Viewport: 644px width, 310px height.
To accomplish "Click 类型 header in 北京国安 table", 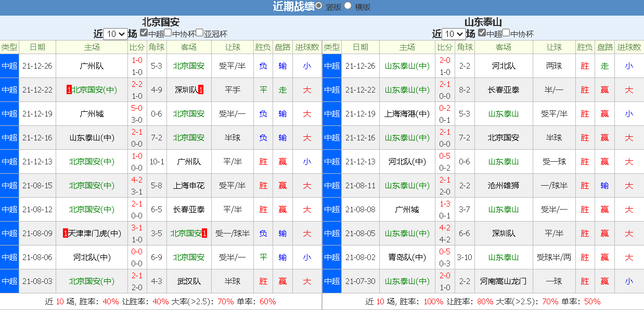I will (x=9, y=47).
